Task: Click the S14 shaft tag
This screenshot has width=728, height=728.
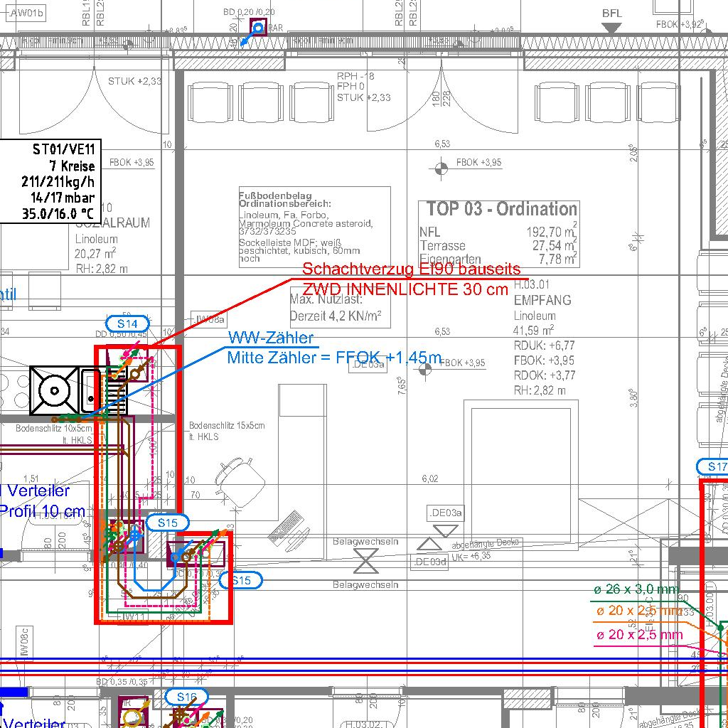Action: coord(128,323)
